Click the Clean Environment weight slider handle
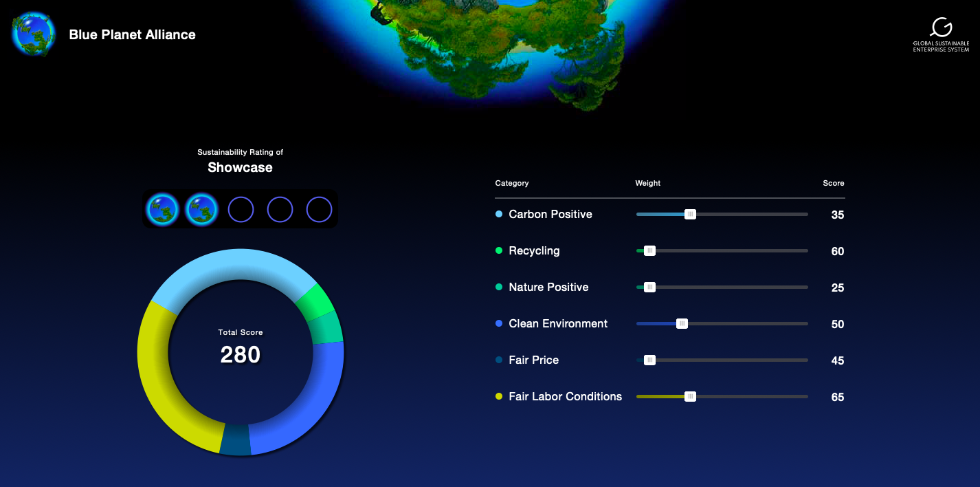The height and width of the screenshot is (487, 980). tap(682, 324)
